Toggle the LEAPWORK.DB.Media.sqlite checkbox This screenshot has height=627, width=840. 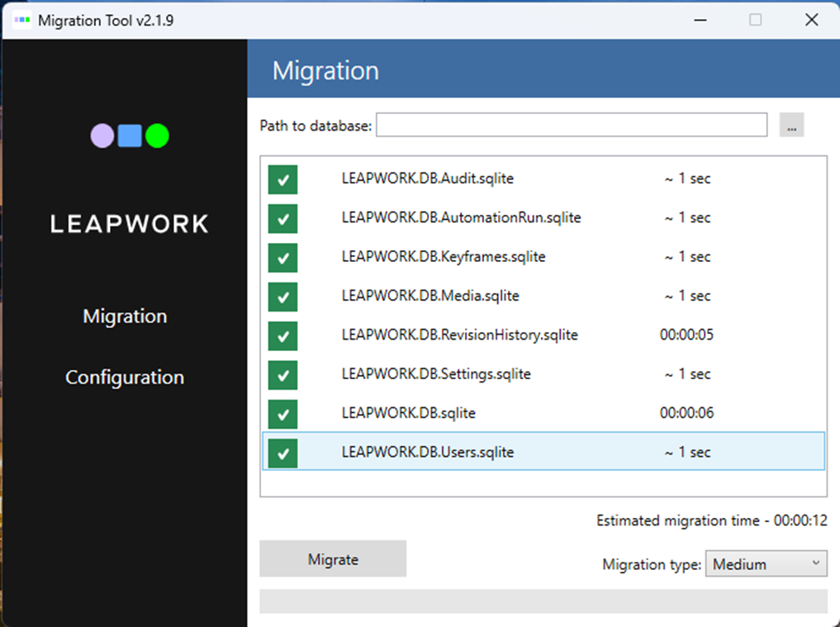click(x=282, y=297)
